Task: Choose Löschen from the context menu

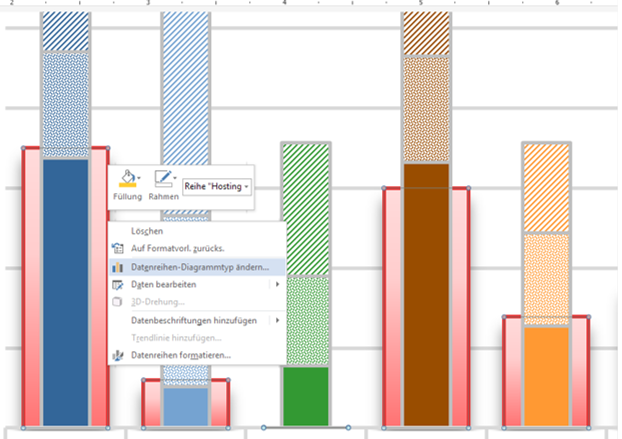Action: (147, 231)
